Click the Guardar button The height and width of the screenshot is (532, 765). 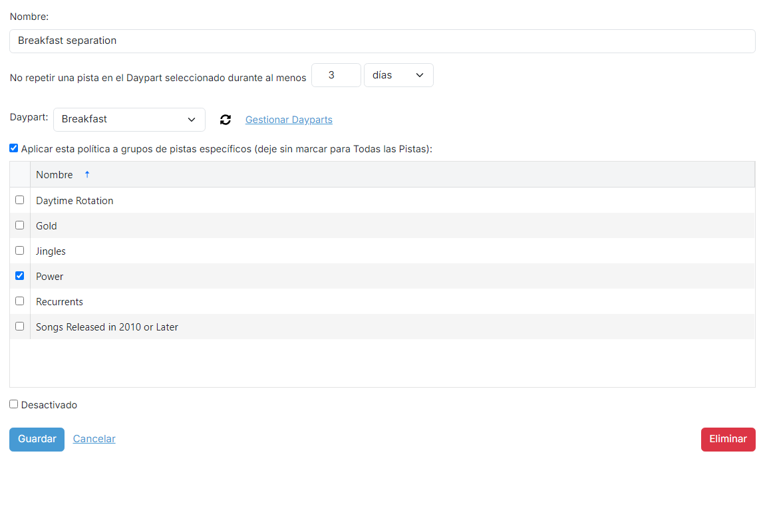[x=37, y=440]
